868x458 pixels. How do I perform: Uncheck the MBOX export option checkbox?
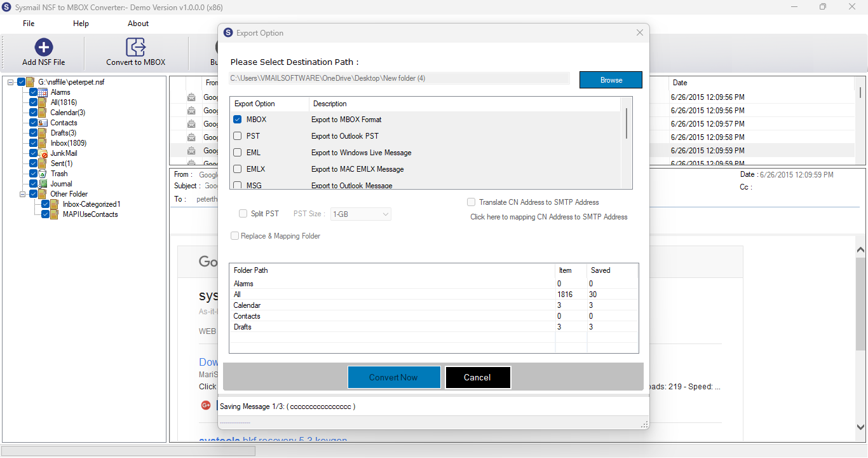pos(237,120)
